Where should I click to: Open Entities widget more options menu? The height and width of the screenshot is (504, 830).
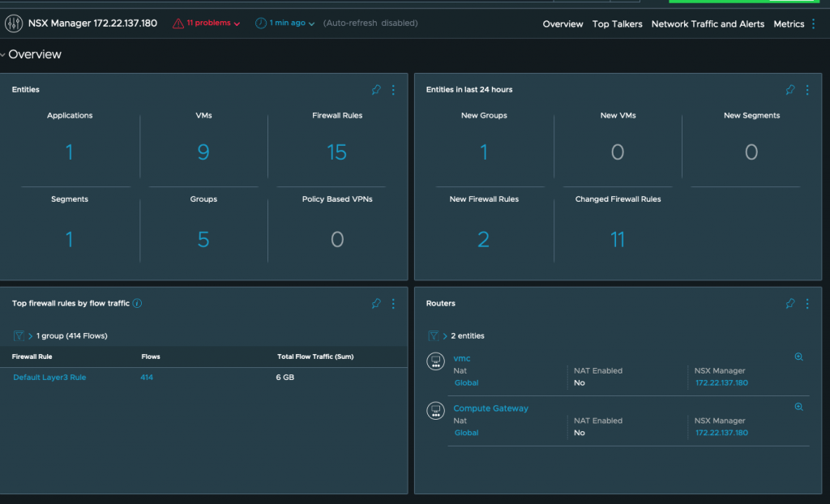pos(393,90)
